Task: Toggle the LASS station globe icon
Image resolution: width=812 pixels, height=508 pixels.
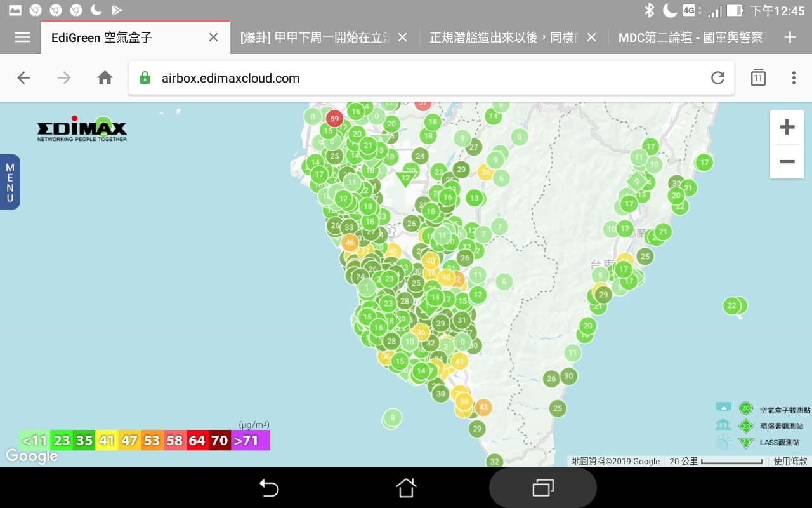Action: 724,442
